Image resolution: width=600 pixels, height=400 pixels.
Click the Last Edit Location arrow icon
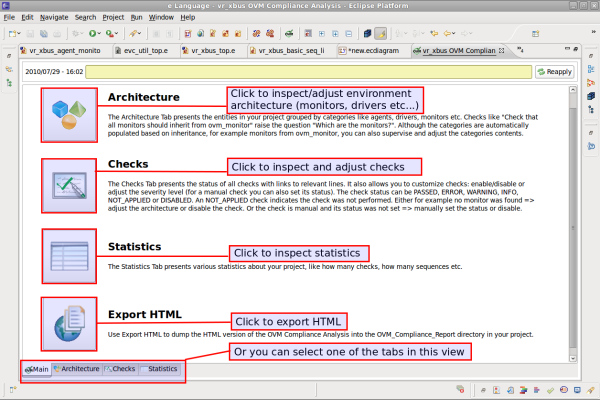pyautogui.click(x=434, y=34)
